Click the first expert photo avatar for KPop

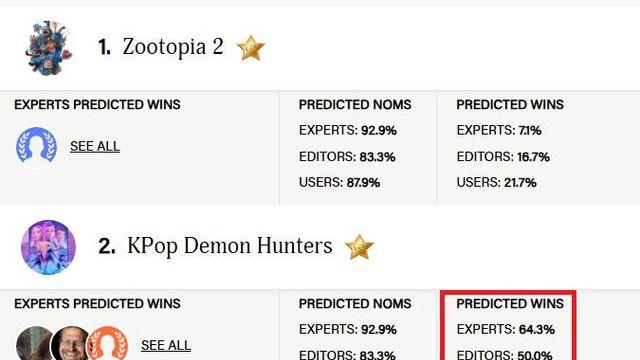pos(34,344)
